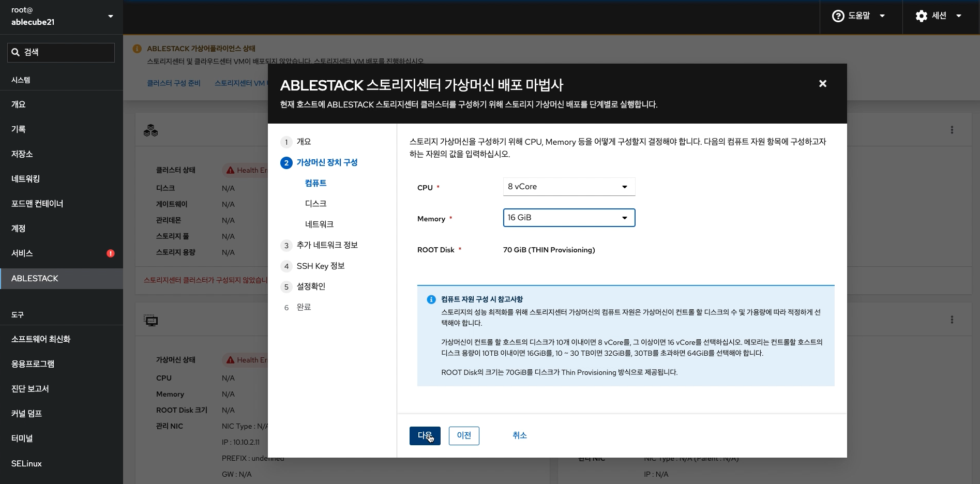980x484 pixels.
Task: Click the info icon in the compute resource notice
Action: 431,299
